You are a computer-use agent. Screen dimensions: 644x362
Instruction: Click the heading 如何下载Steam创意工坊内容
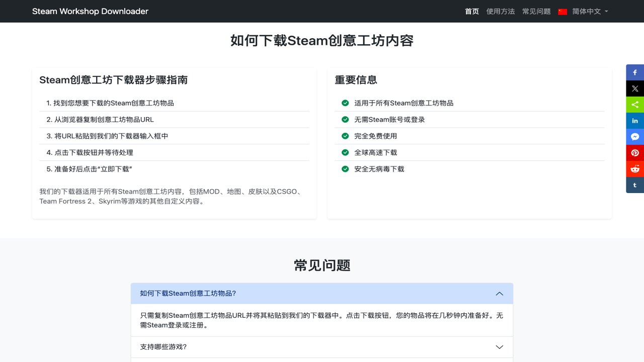tap(322, 41)
